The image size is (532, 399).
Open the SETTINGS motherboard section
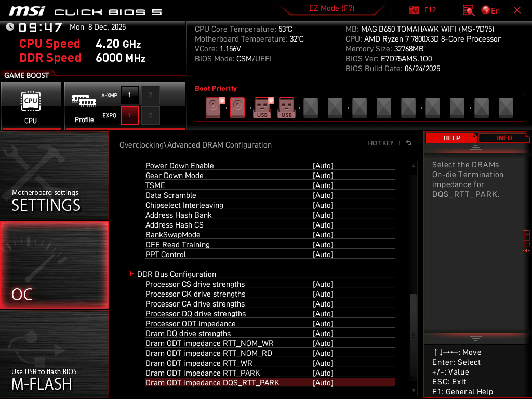pyautogui.click(x=54, y=176)
